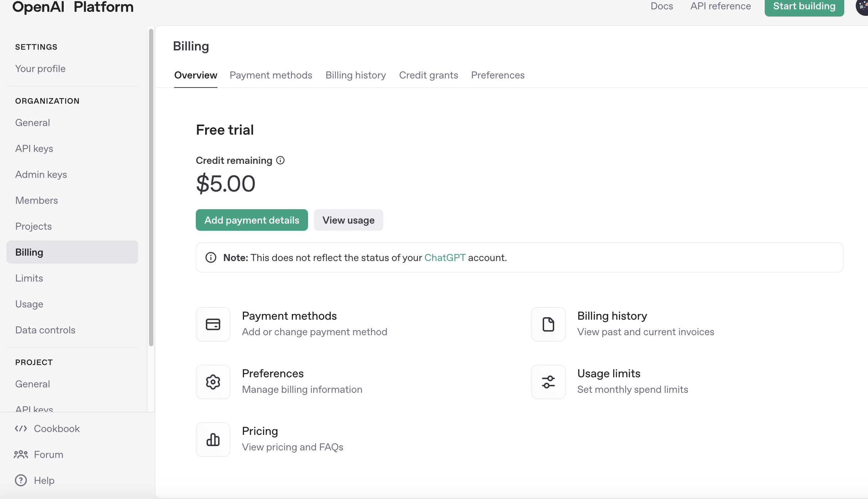Open the Billing history tab
This screenshot has width=868, height=499.
point(356,75)
